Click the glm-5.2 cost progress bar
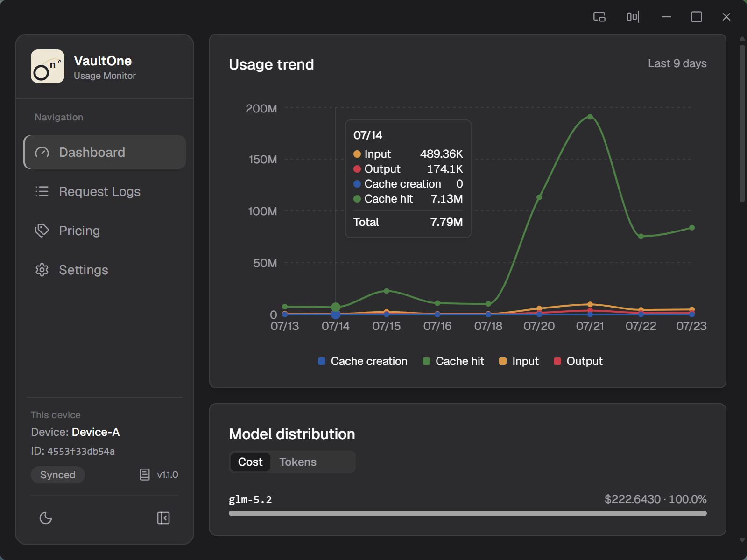747x560 pixels. (468, 513)
